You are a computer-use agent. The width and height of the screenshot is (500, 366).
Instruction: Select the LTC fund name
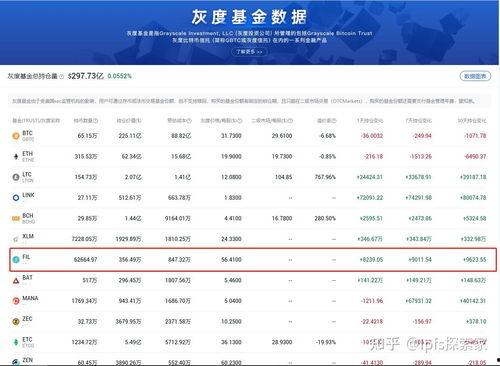coord(27,174)
